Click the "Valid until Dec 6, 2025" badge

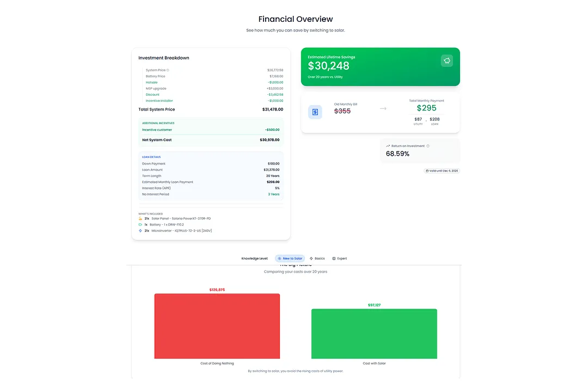[442, 170]
